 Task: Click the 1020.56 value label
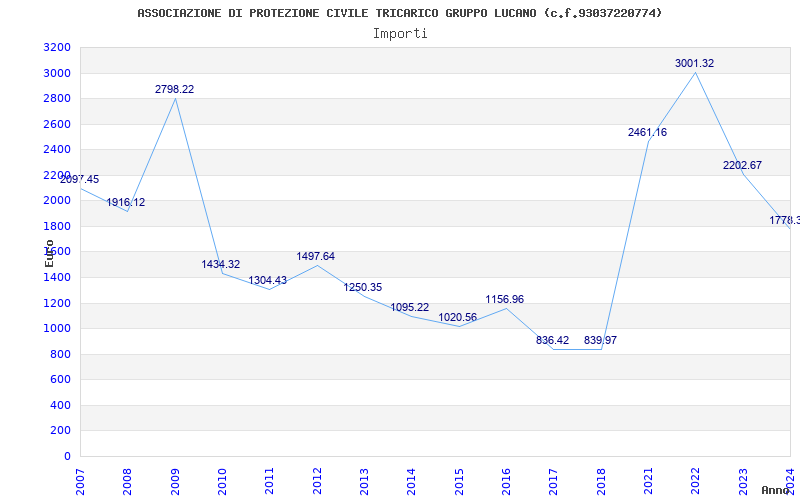(458, 317)
